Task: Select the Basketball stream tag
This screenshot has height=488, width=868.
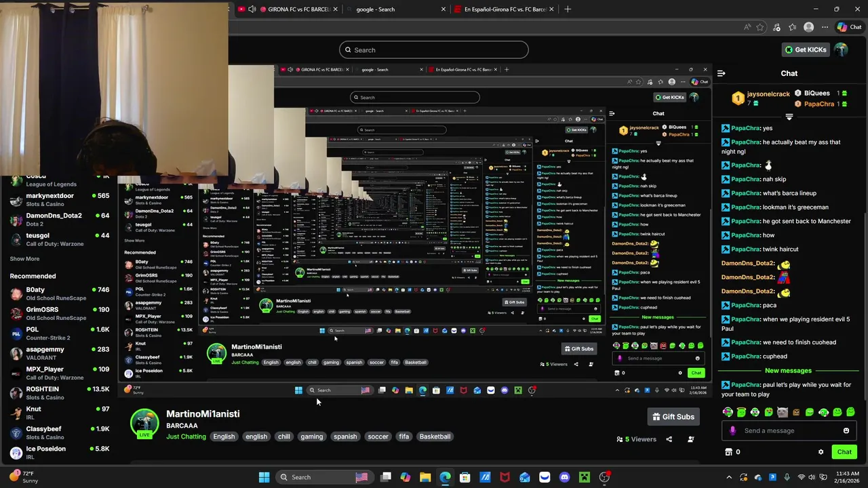Action: click(435, 436)
